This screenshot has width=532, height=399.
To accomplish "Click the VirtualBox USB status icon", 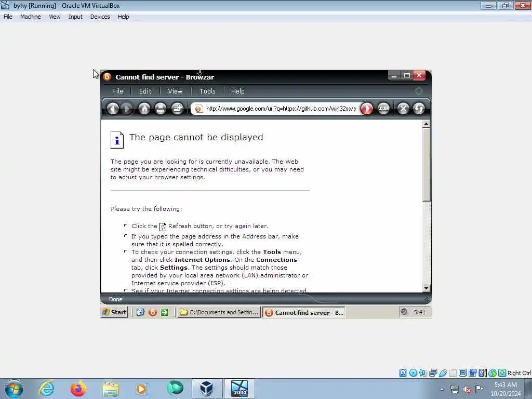I will [443, 373].
